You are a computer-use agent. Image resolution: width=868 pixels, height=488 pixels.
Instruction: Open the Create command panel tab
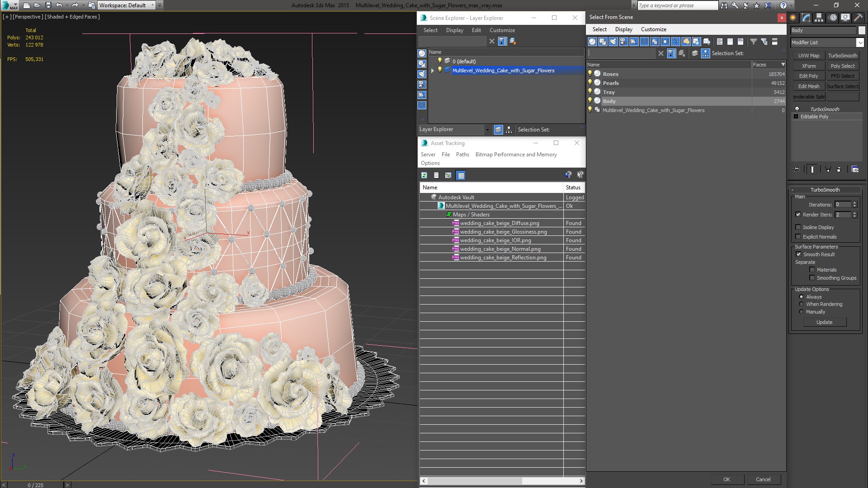[793, 18]
